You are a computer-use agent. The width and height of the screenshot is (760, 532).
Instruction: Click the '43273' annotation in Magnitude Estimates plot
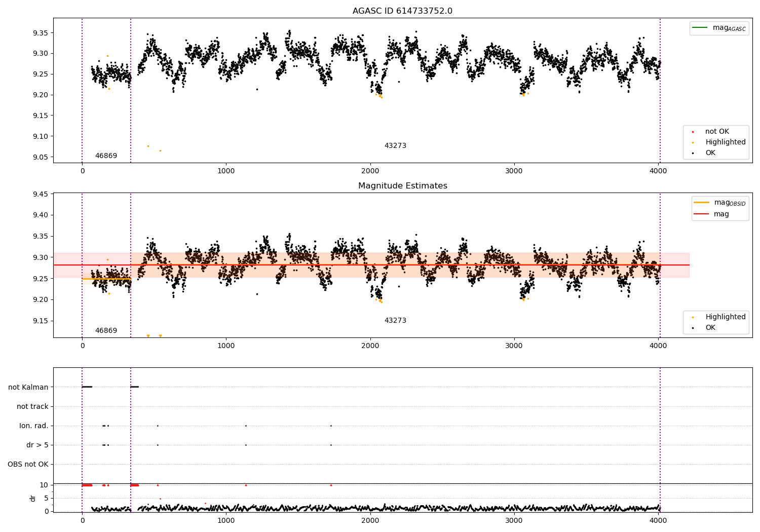pos(395,321)
